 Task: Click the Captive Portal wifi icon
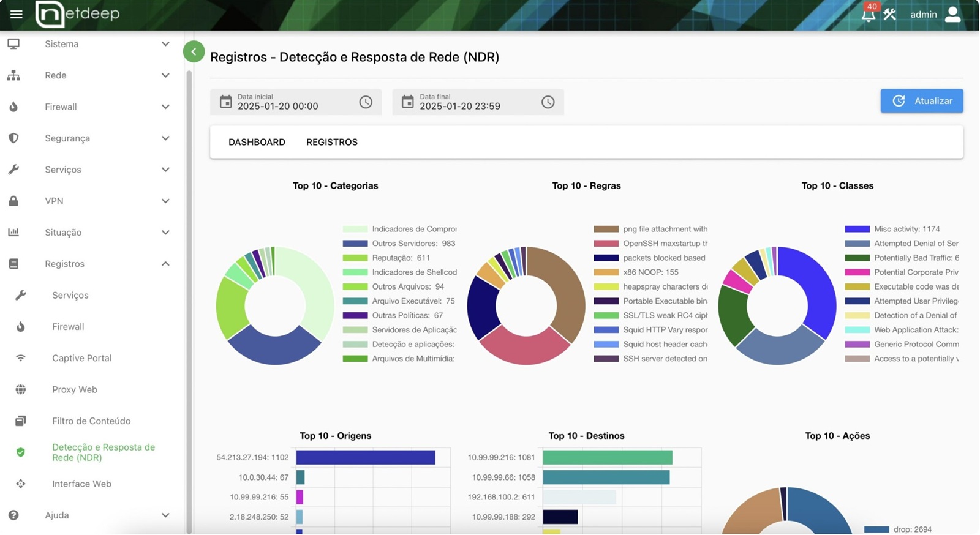21,358
